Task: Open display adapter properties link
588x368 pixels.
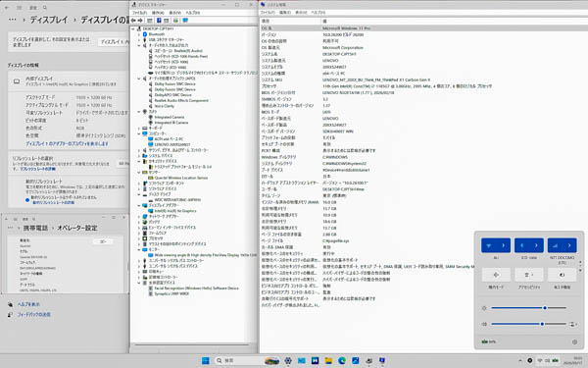Action: coord(67,144)
